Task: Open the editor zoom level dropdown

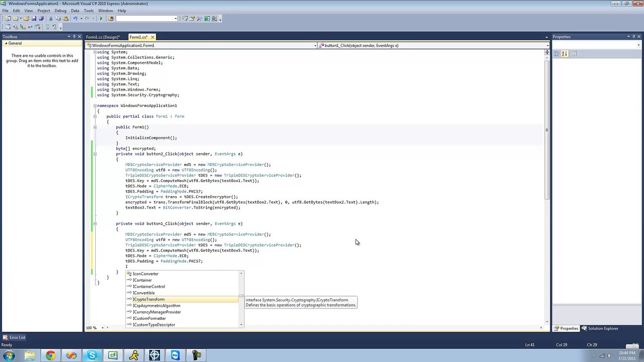Action: pyautogui.click(x=102, y=328)
